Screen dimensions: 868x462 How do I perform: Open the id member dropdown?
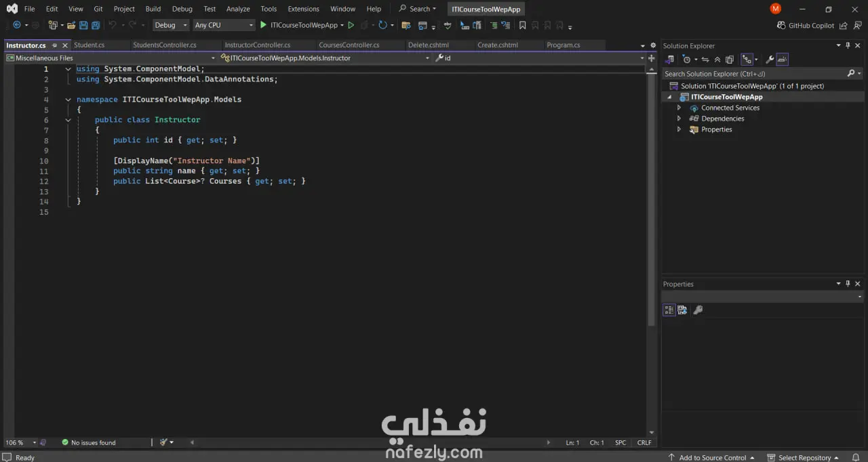540,58
